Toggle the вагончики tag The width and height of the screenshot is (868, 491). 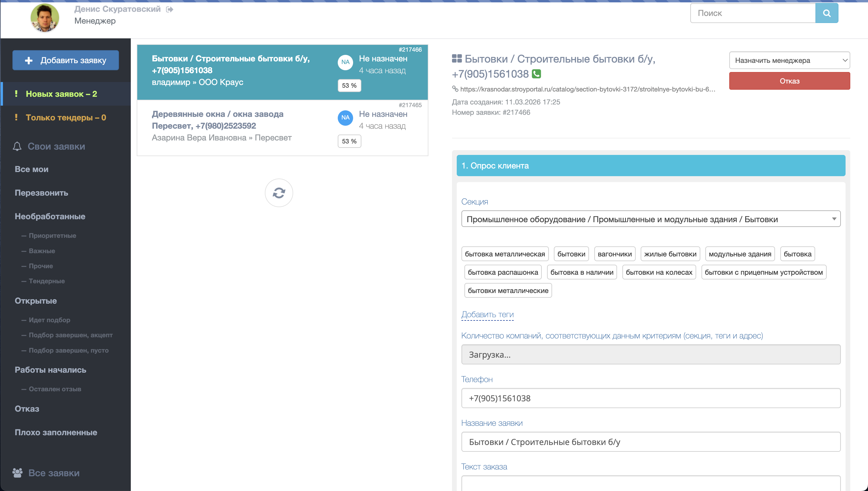[x=614, y=254]
